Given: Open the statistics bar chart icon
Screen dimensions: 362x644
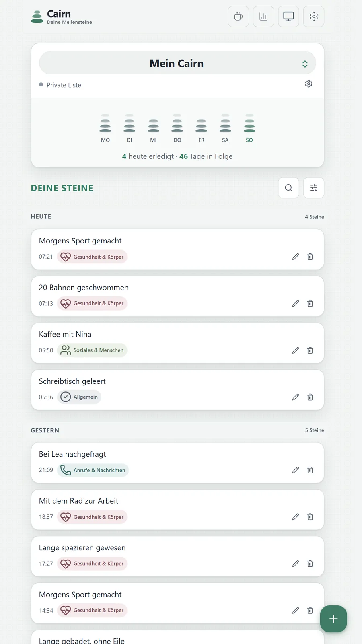Looking at the screenshot, I should 263,16.
